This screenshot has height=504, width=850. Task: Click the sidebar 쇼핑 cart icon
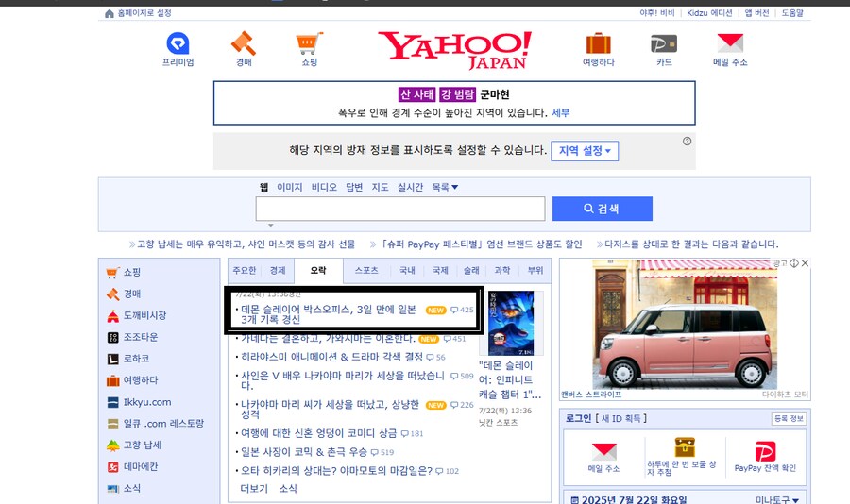(112, 272)
